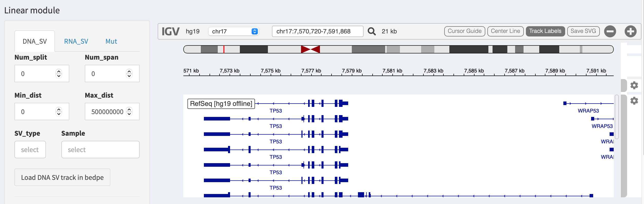
Task: Zoom in with the plus icon
Action: point(631,31)
